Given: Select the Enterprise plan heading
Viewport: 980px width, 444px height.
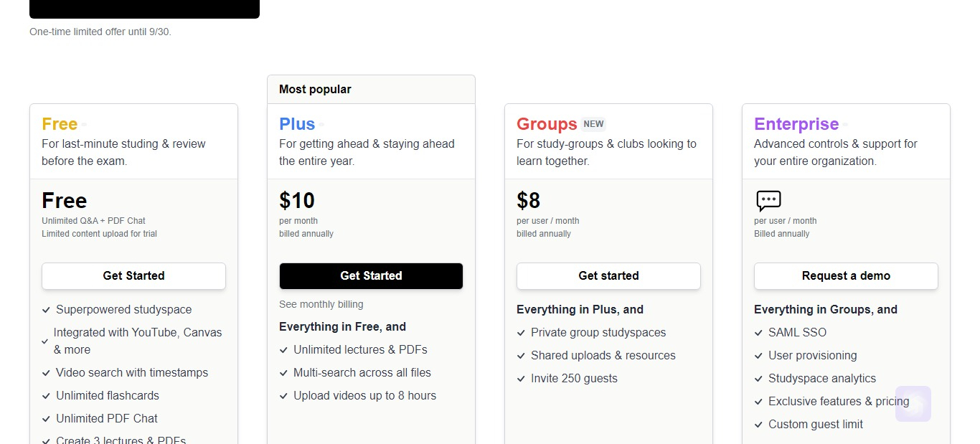Looking at the screenshot, I should [796, 124].
